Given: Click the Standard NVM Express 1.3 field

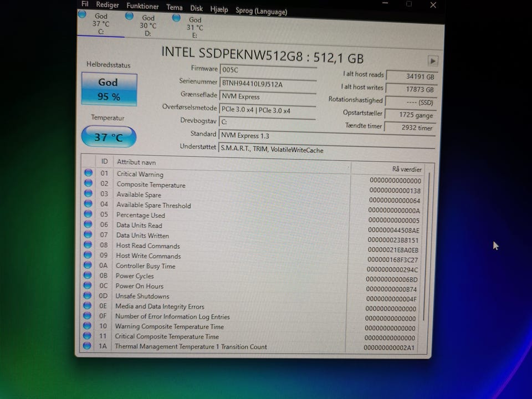Looking at the screenshot, I should [327, 136].
